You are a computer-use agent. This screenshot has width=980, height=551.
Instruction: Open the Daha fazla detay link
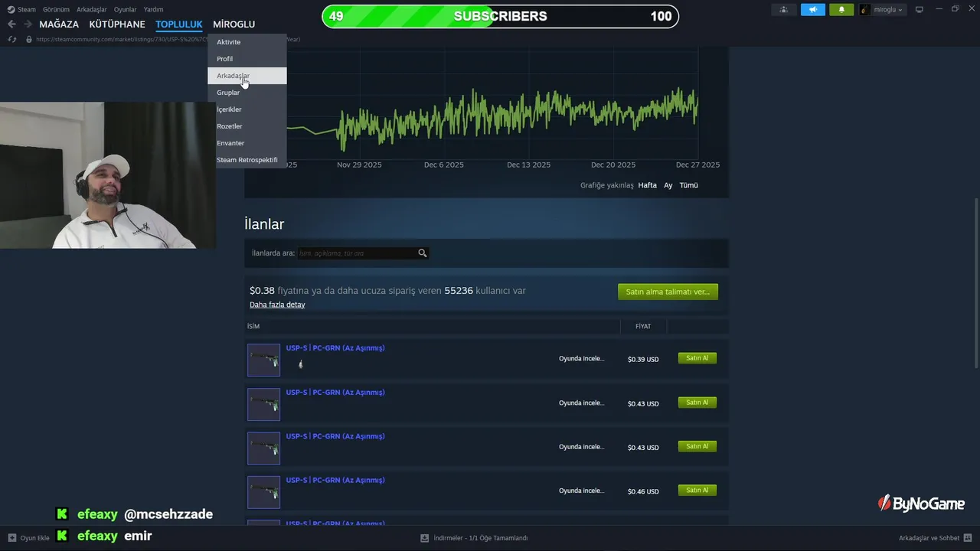[x=277, y=305]
